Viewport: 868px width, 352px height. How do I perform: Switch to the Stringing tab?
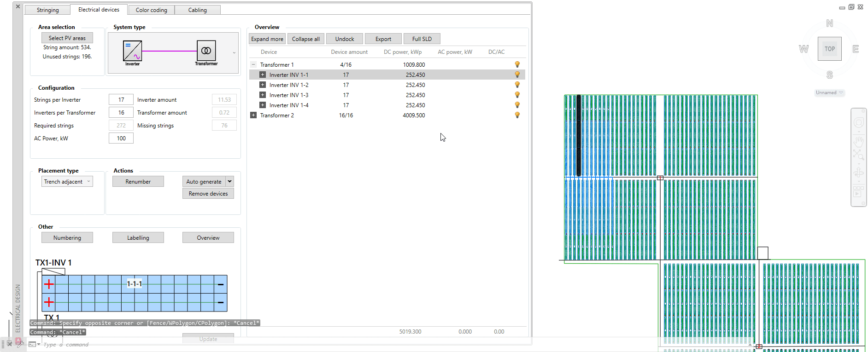47,10
